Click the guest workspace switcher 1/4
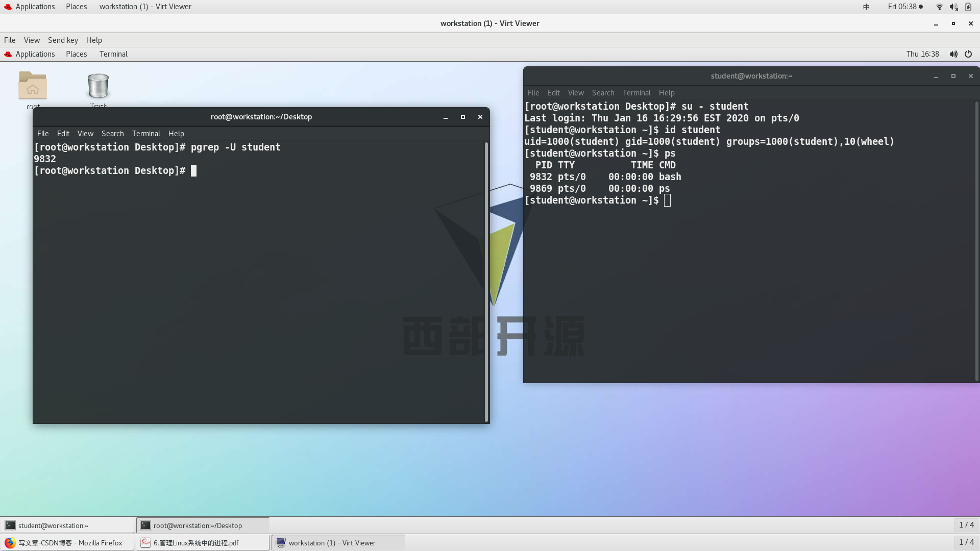Screen dimensions: 980x551 tap(966, 525)
